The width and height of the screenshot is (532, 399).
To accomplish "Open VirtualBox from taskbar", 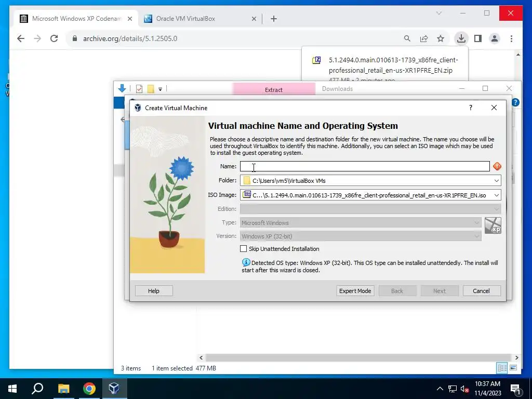I will pos(114,389).
